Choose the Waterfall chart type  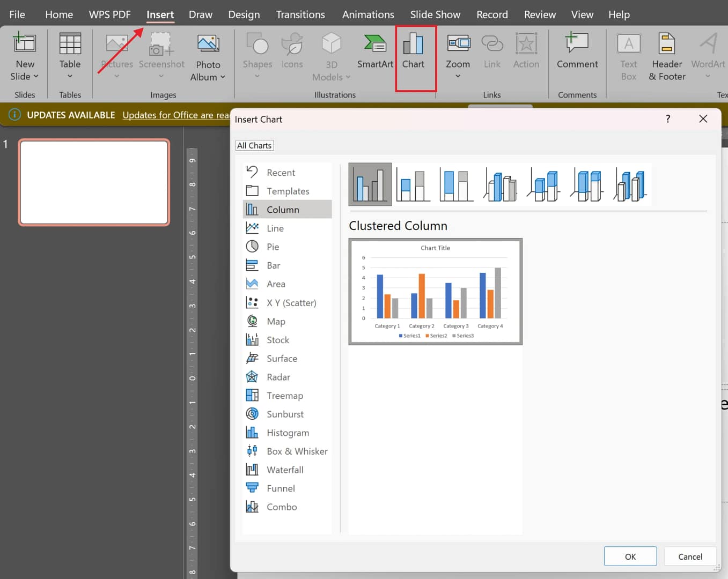[x=285, y=470]
